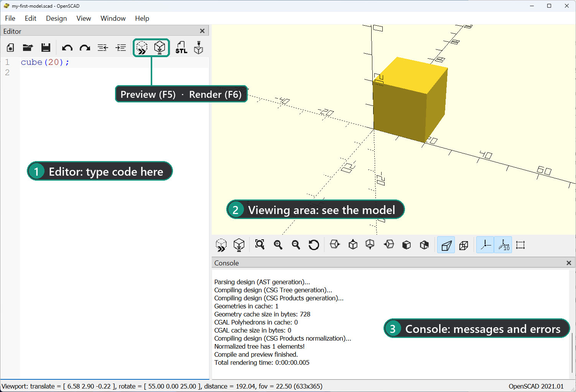Switch to the Front view
Image resolution: width=576 pixels, height=392 pixels.
pos(406,245)
